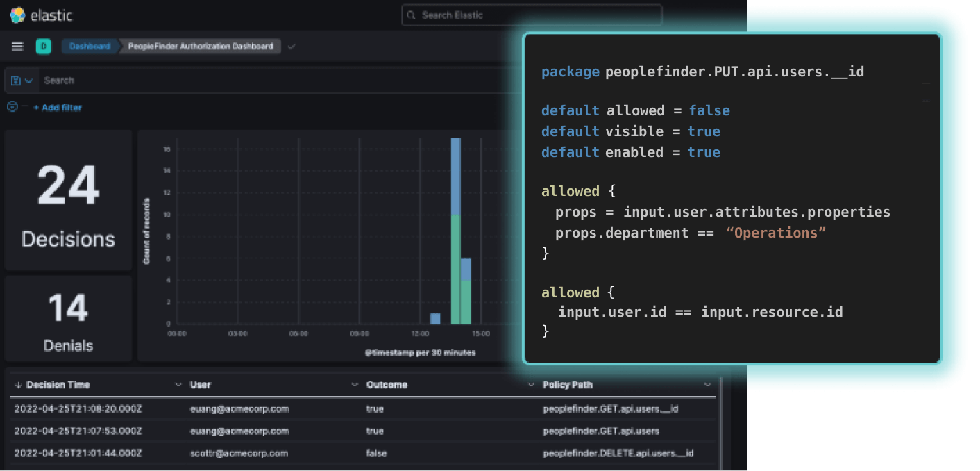Click + Add filter

click(58, 108)
